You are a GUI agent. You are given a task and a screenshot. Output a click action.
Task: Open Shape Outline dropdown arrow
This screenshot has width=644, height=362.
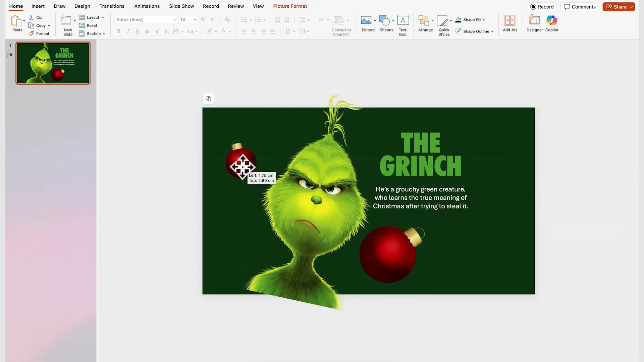(492, 32)
